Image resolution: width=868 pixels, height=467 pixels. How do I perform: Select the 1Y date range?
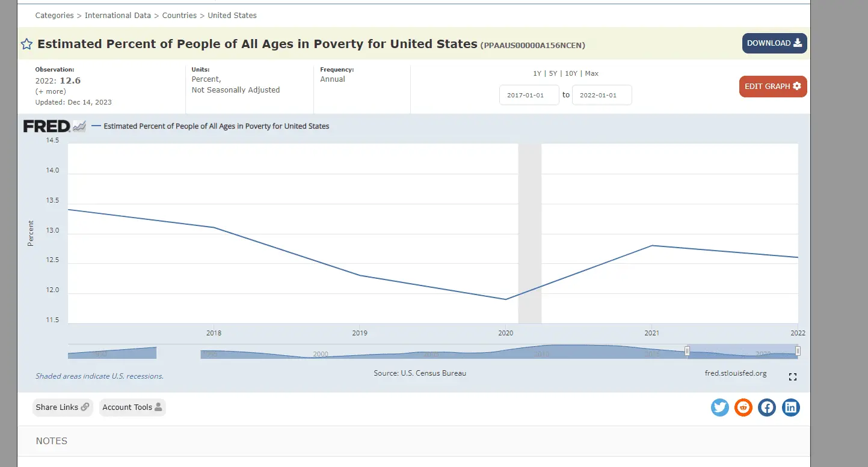(537, 73)
